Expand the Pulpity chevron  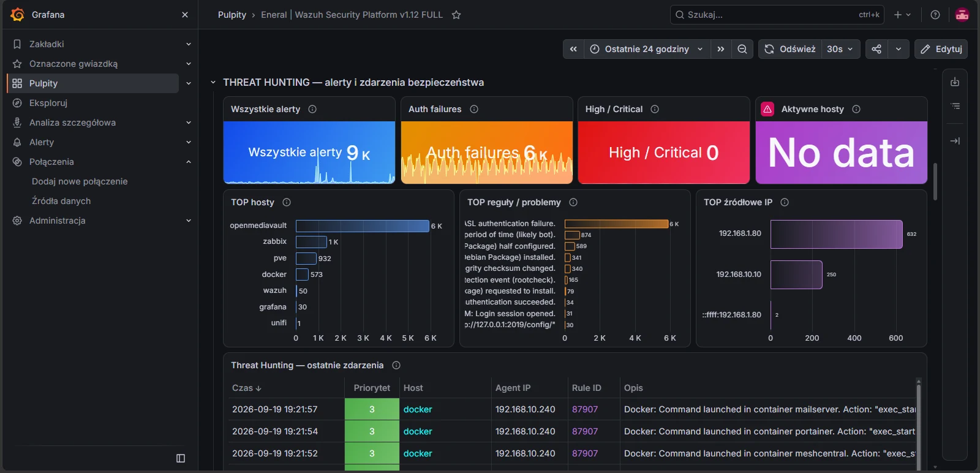click(x=189, y=83)
